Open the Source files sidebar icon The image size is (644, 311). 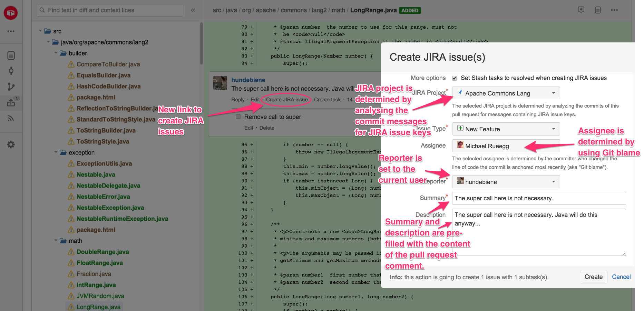click(11, 56)
